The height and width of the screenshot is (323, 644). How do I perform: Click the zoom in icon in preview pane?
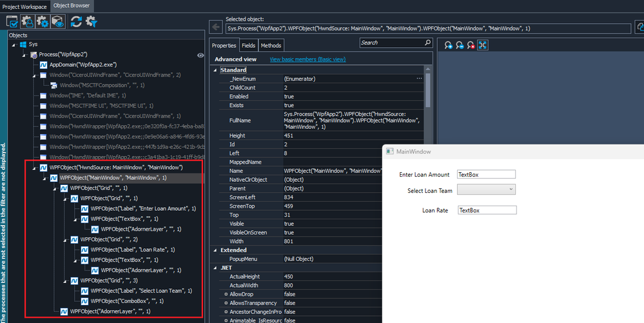click(x=449, y=45)
